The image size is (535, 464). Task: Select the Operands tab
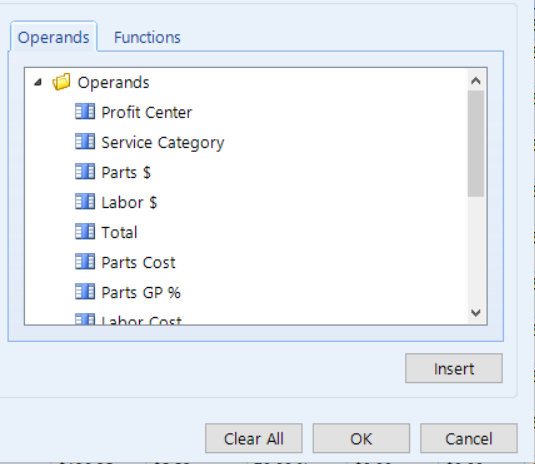pyautogui.click(x=54, y=37)
